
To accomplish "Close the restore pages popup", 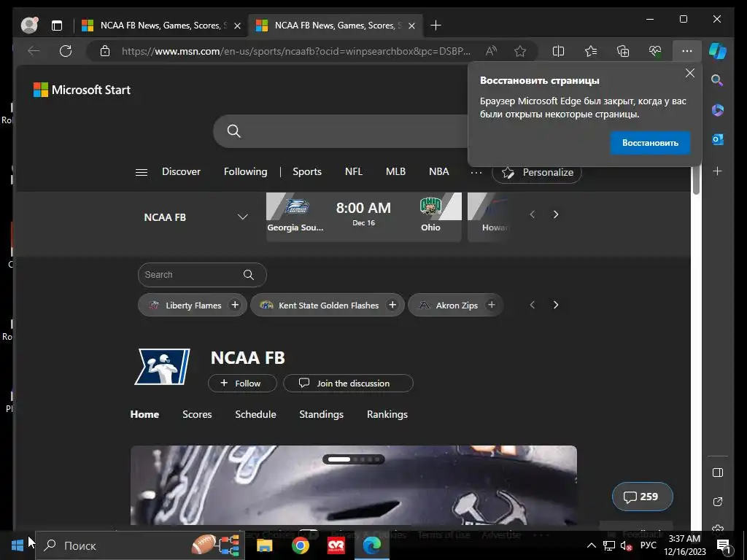I will [x=690, y=73].
